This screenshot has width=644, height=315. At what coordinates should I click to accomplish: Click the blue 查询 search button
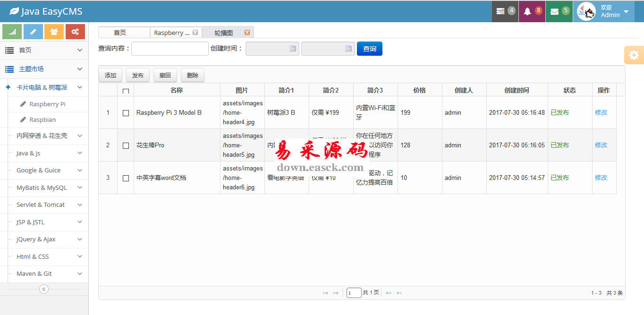tap(369, 49)
